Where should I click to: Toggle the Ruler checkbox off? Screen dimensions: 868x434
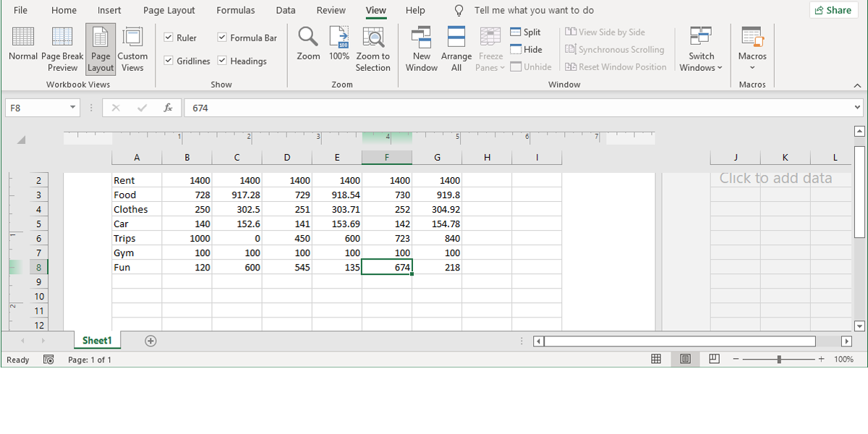(x=170, y=37)
